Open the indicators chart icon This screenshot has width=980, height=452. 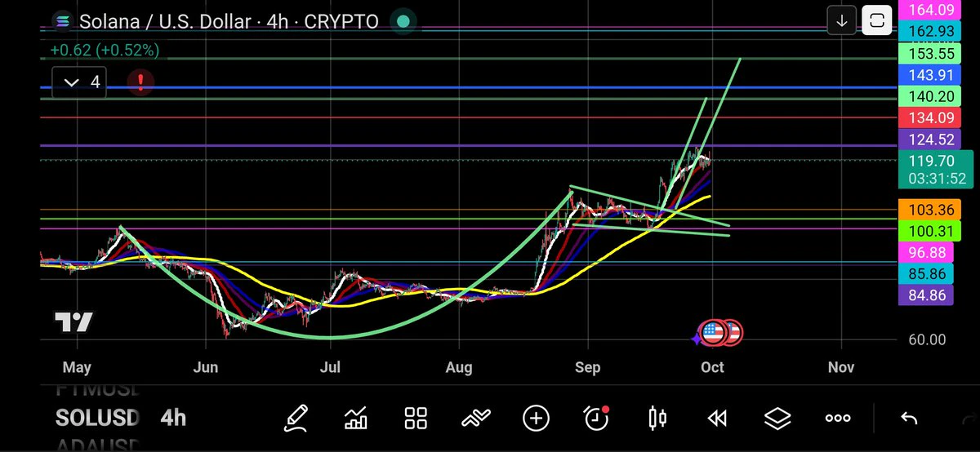coord(356,419)
